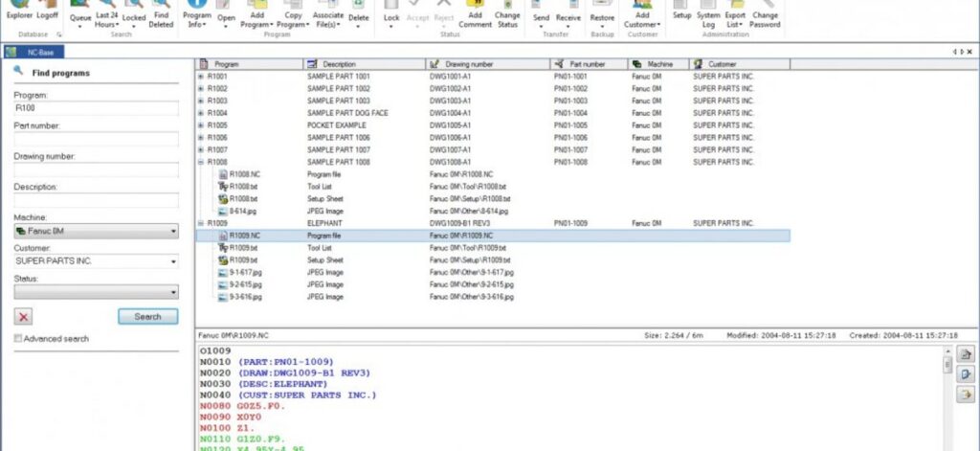Click the Database group dialog launcher
Screen dimensions: 980x451
59,35
